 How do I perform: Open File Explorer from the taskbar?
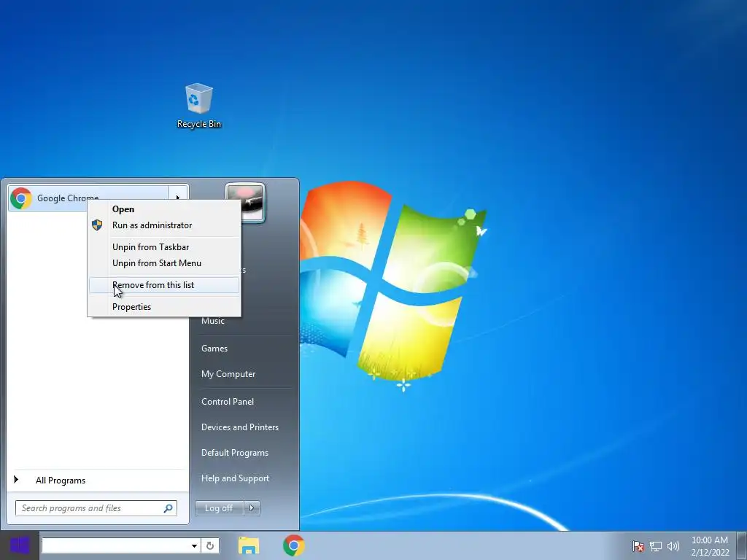pyautogui.click(x=249, y=545)
